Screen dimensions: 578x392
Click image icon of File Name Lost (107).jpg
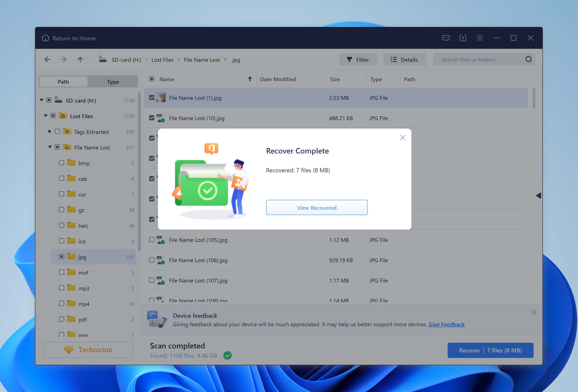coord(161,280)
